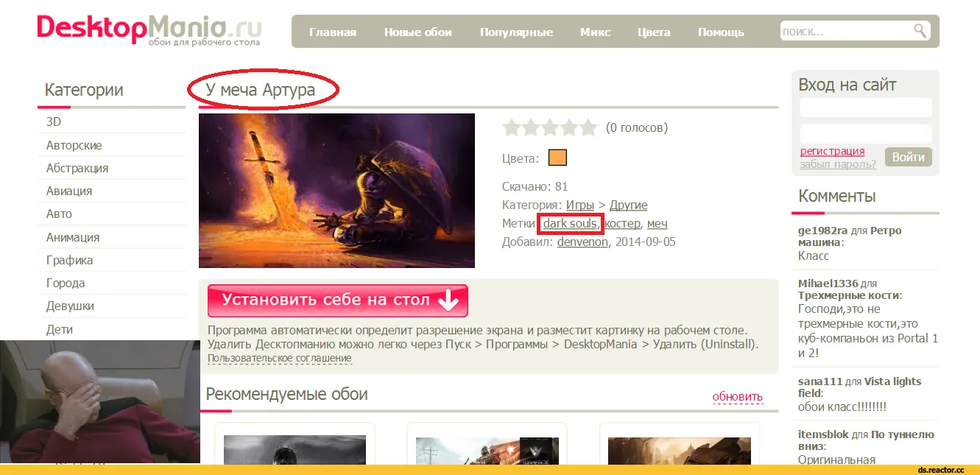Open the По туннелю вниз wallpaper link
Screen dimensions: 980x475
(x=867, y=440)
